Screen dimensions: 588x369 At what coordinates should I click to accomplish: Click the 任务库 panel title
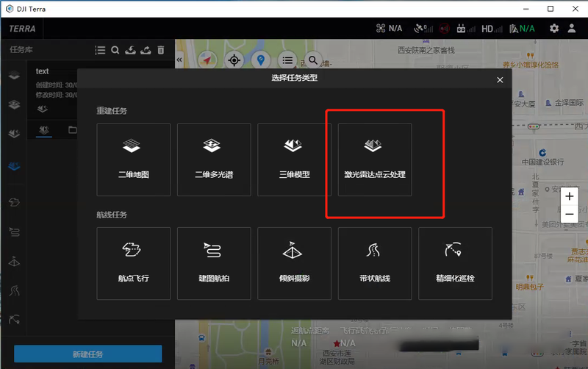(21, 50)
